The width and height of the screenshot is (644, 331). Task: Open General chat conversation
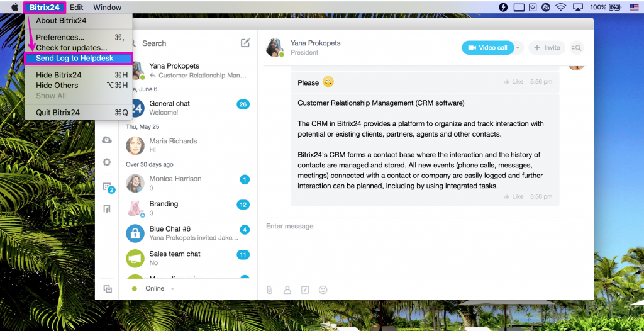188,108
